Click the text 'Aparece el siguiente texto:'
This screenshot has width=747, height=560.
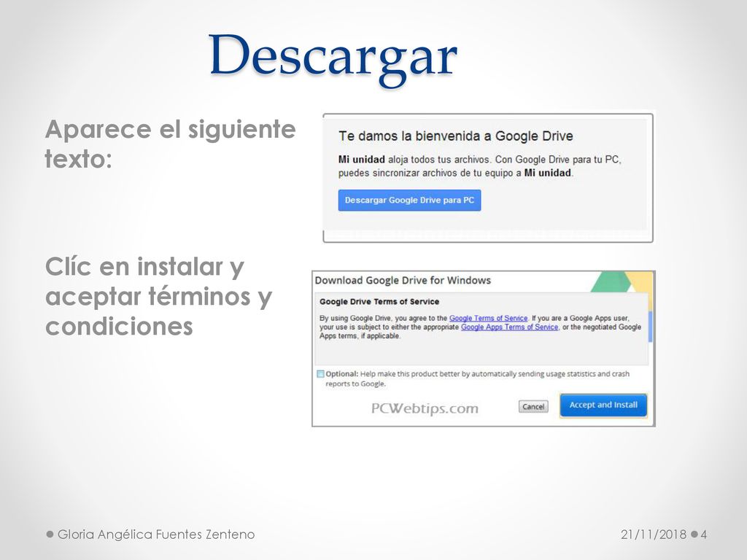pos(170,144)
